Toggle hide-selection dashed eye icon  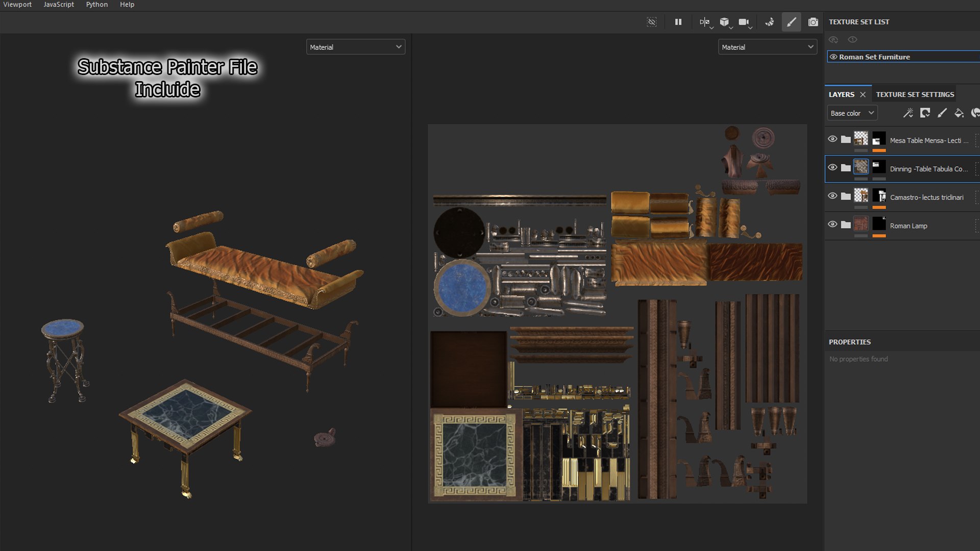[652, 22]
